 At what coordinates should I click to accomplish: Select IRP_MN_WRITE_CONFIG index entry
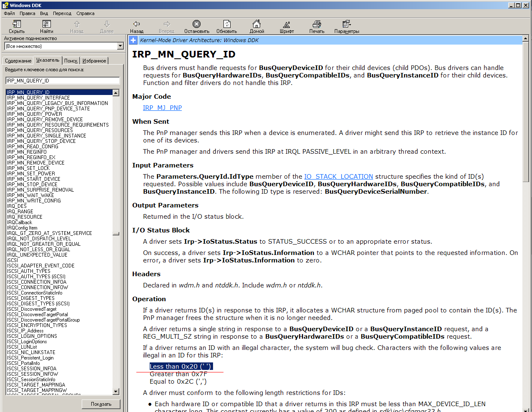(34, 201)
